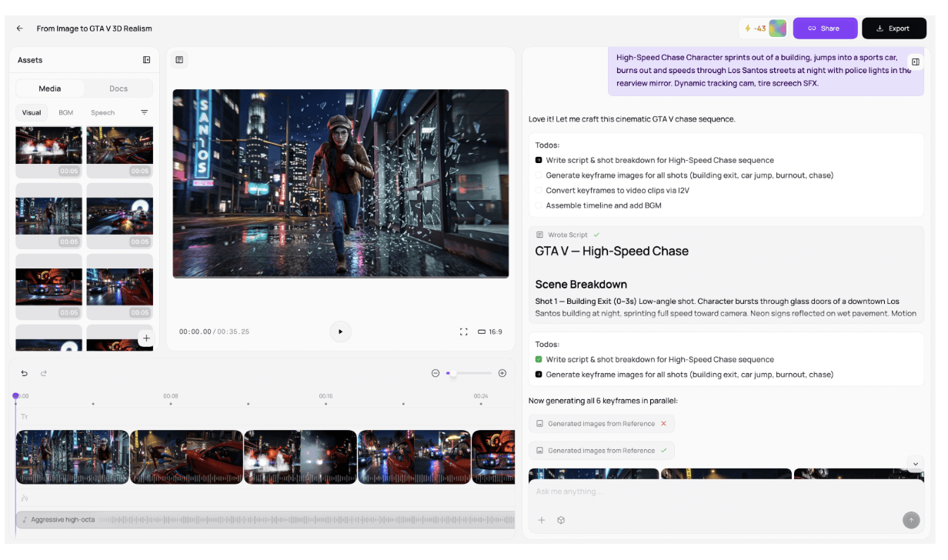Open the 16:9 aspect ratio selector
The image size is (948, 560).
[x=490, y=332]
